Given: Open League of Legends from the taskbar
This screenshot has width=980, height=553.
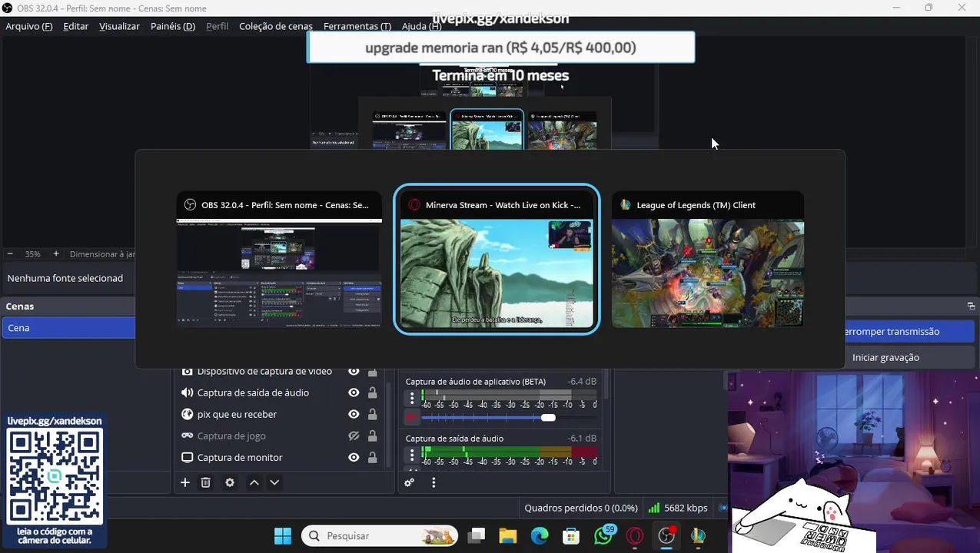Looking at the screenshot, I should click(698, 535).
